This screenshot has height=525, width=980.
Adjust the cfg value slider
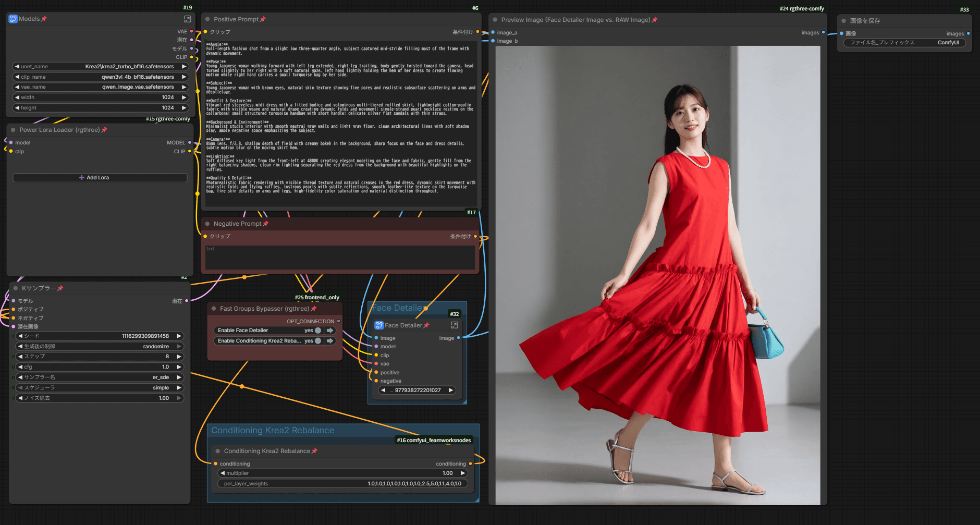(x=100, y=367)
